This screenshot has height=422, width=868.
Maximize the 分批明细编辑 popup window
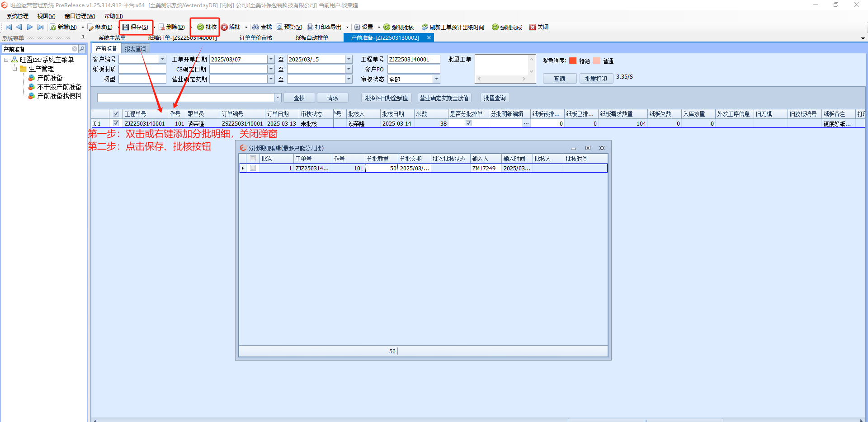click(x=588, y=148)
